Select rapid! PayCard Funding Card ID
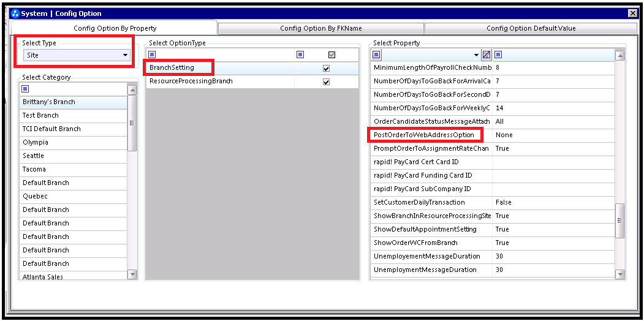The image size is (644, 321). [423, 176]
